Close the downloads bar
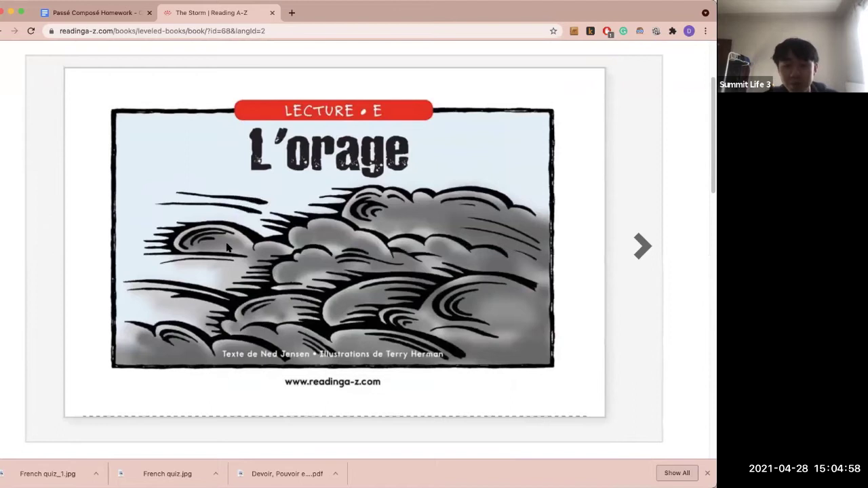 pos(707,473)
